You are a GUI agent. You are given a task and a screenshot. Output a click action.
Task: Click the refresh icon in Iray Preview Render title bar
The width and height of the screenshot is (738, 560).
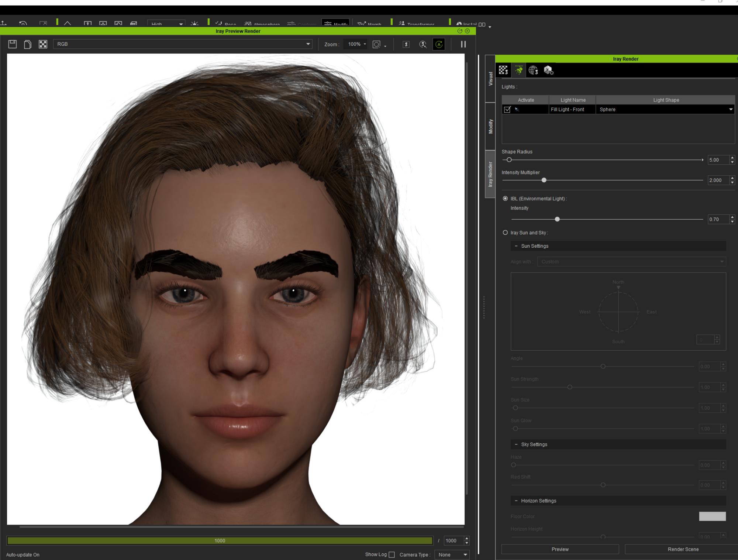(x=460, y=31)
